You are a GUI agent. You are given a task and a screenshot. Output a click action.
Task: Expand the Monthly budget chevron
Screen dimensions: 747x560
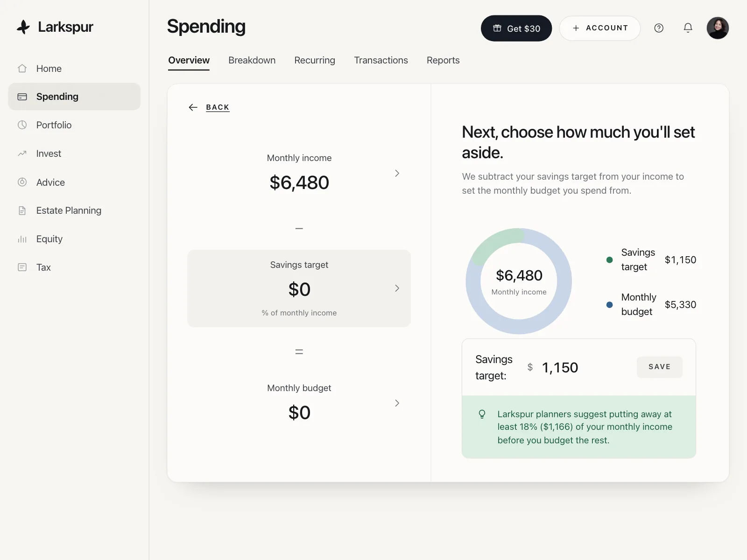click(x=397, y=403)
